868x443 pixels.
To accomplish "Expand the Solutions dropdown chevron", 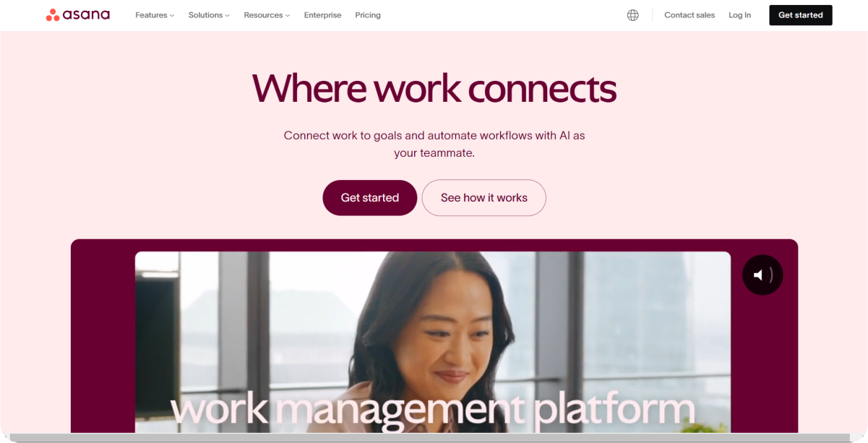I will [227, 15].
